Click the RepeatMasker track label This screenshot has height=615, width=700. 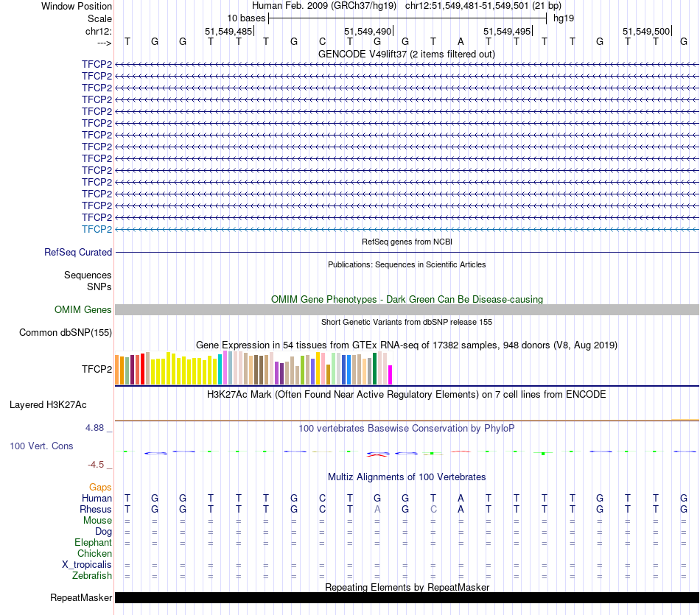[81, 598]
